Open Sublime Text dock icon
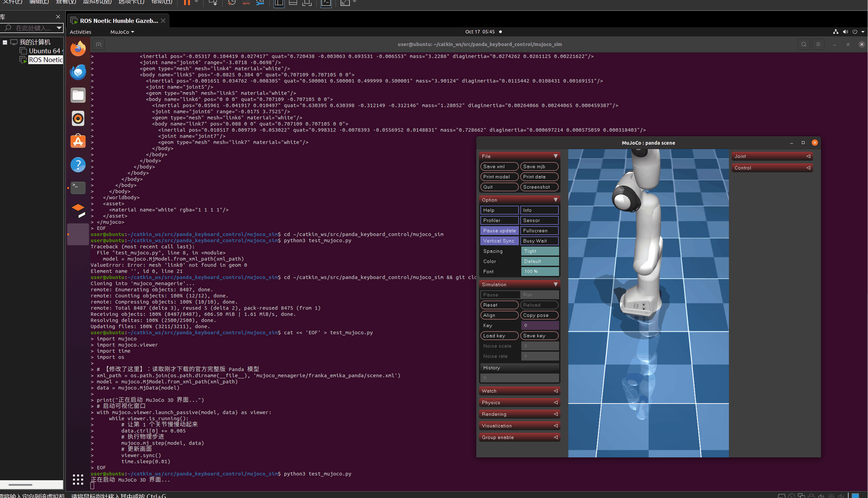 pos(78,211)
